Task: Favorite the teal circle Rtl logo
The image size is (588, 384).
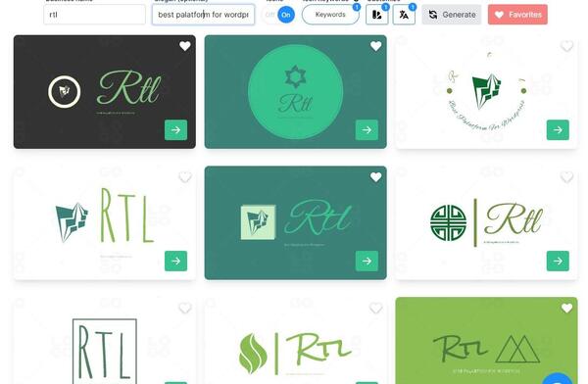Action: (x=375, y=46)
